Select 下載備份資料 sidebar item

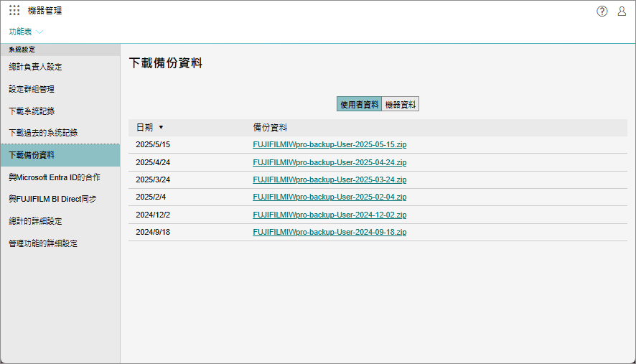pos(32,155)
